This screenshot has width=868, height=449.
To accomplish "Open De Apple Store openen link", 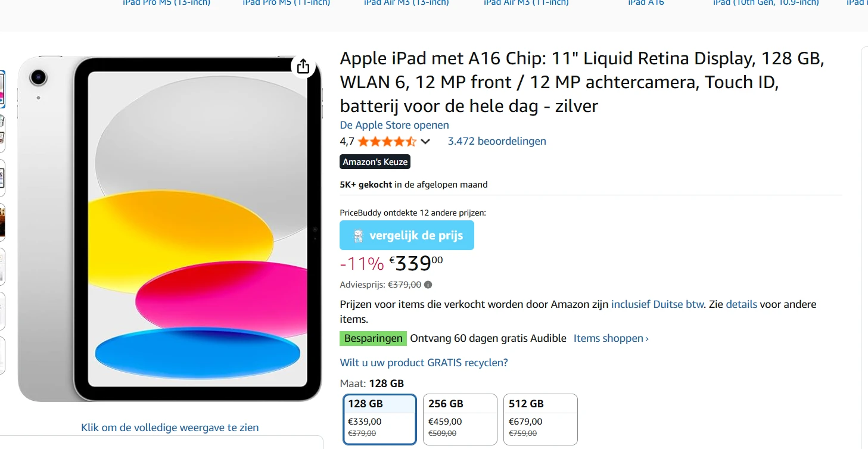I will pos(394,125).
